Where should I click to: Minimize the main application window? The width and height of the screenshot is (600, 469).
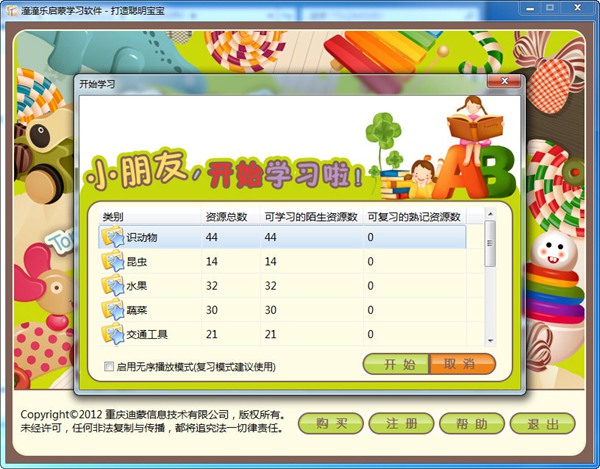click(530, 8)
